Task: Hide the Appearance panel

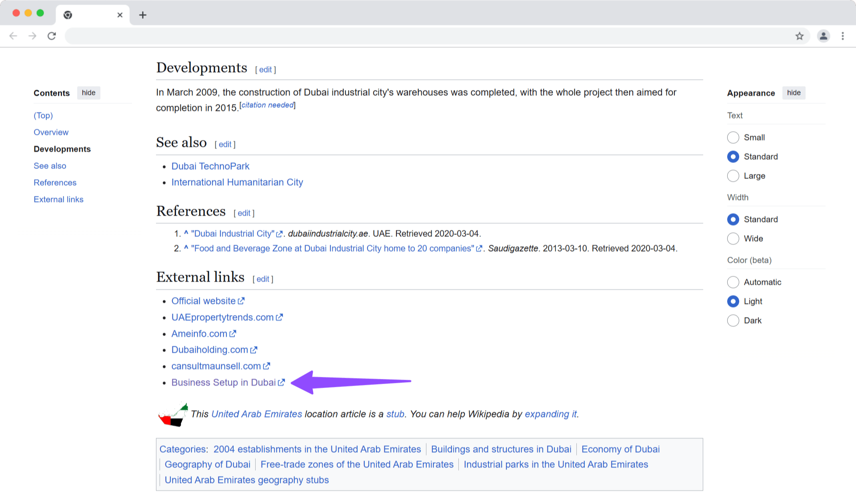Action: point(794,93)
